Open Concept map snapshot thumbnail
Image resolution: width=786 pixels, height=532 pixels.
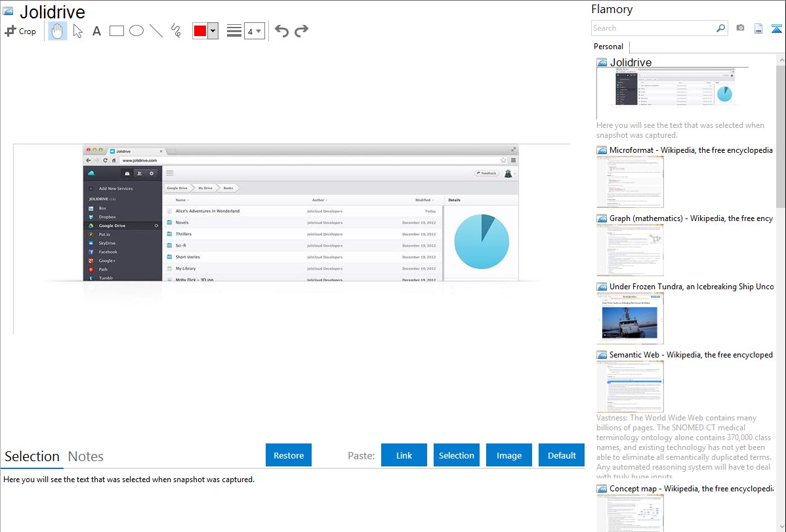point(630,513)
